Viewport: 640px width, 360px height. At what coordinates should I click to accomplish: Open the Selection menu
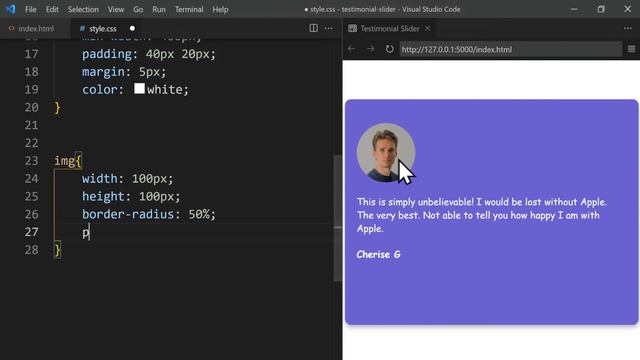pyautogui.click(x=83, y=9)
